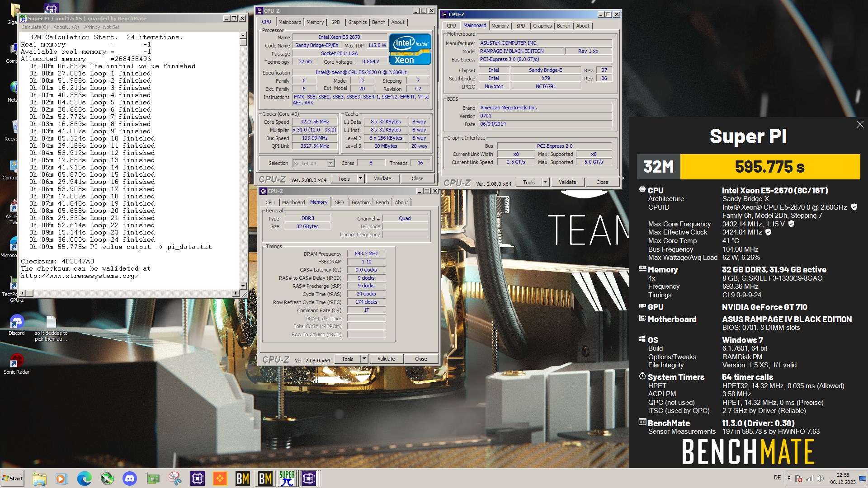868x488 pixels.
Task: Open Action Center flag tray icon
Action: [x=799, y=478]
